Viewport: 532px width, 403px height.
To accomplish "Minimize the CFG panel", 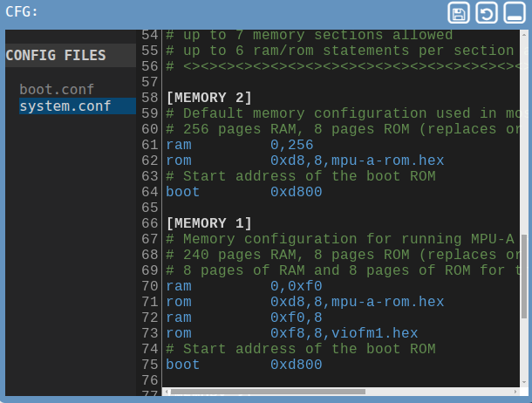I will coord(515,13).
